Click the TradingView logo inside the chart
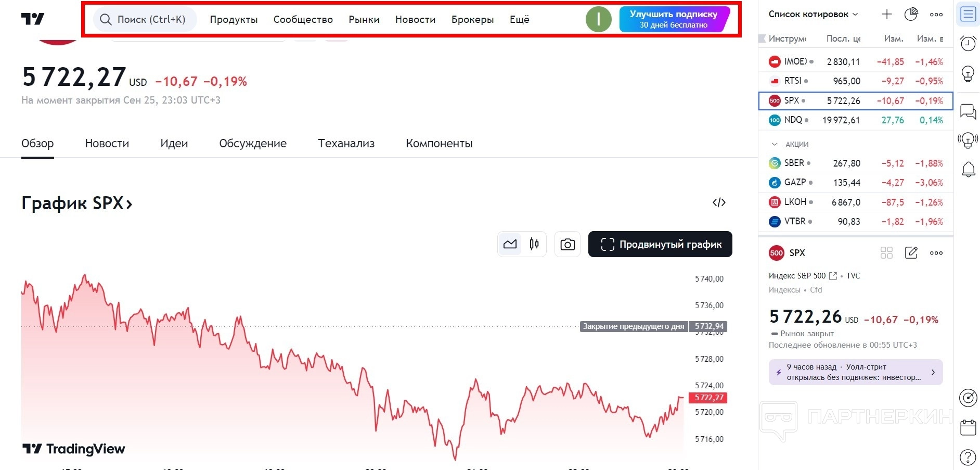This screenshot has width=980, height=470. click(x=74, y=449)
